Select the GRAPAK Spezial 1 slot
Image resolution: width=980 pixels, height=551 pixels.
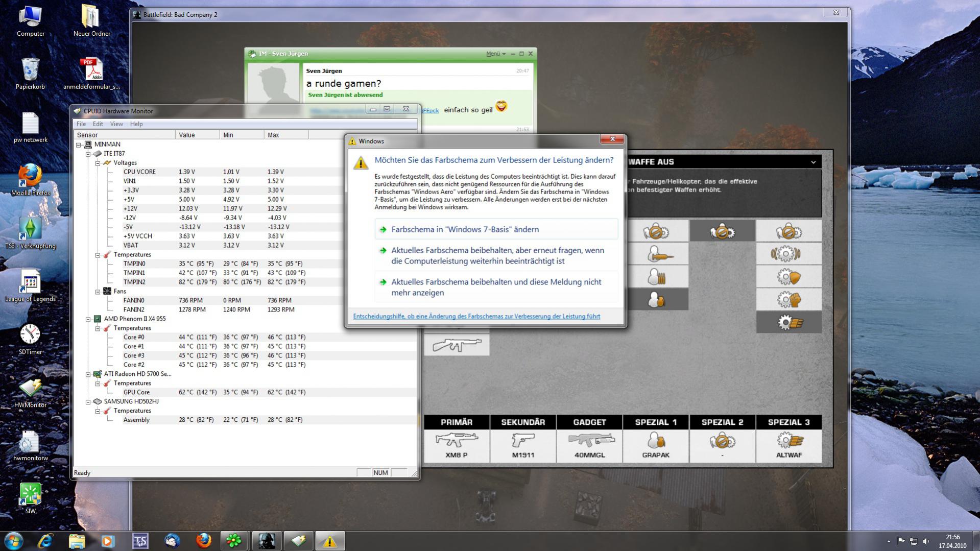pos(656,446)
